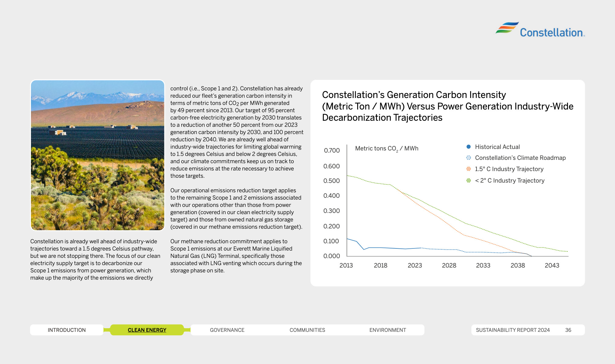
Task: Click the Sustainability Report 2024 footer label
Action: click(x=513, y=330)
